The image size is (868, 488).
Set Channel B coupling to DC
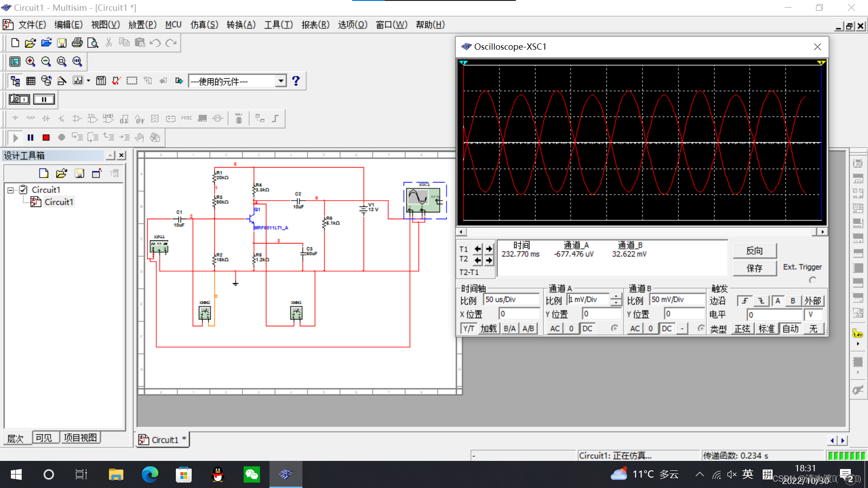(666, 328)
